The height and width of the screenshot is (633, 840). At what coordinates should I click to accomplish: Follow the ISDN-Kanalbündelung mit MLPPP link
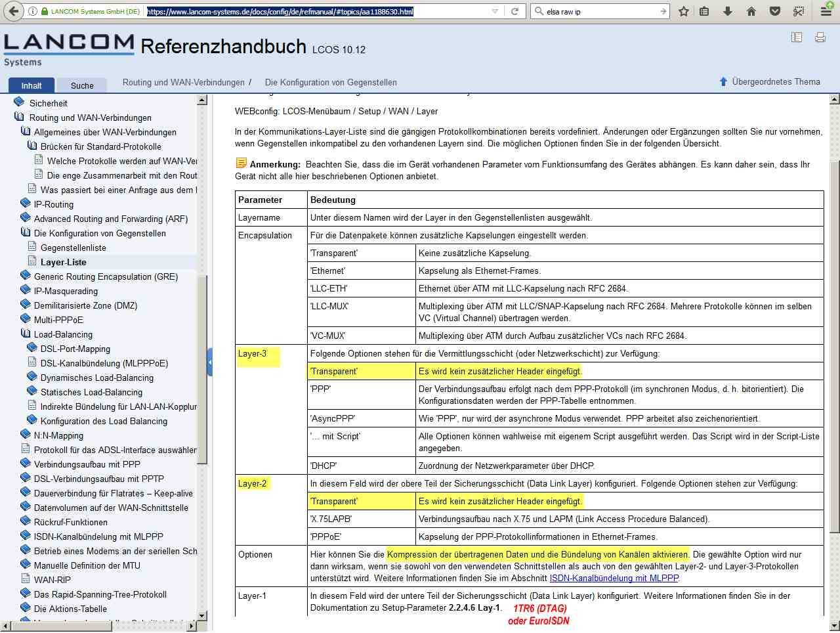tap(614, 578)
